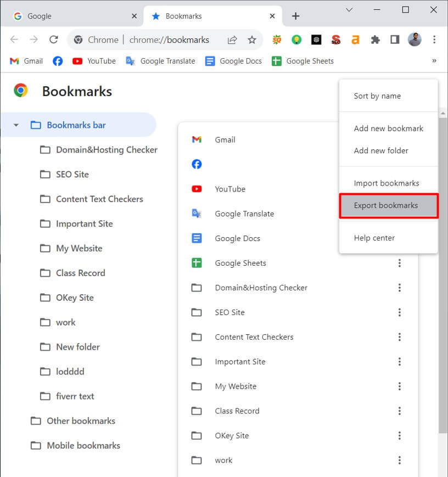Select New folder in sidebar
The image size is (448, 477).
(x=70, y=347)
